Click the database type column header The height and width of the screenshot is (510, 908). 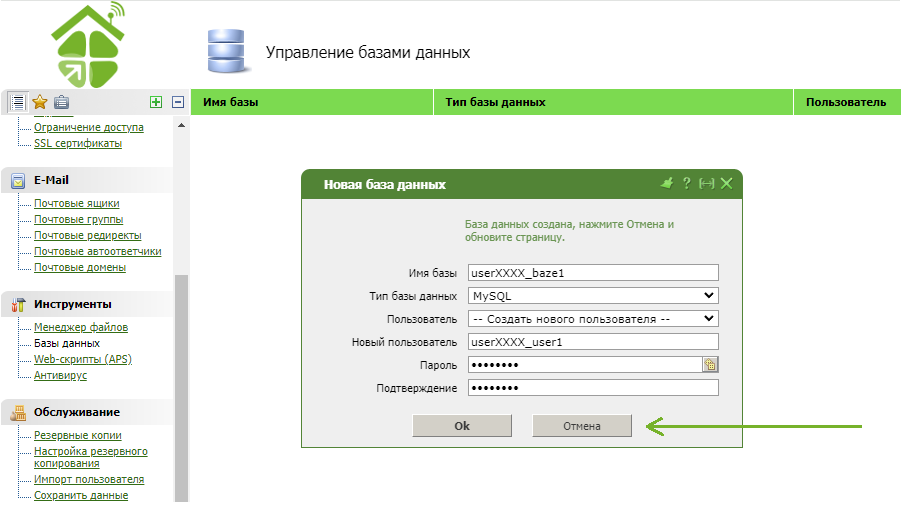pyautogui.click(x=495, y=102)
